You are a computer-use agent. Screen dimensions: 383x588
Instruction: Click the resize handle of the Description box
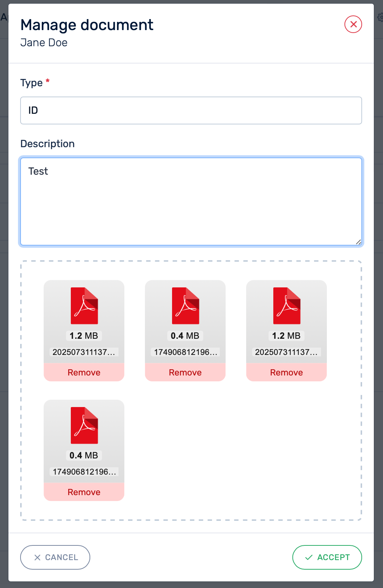click(358, 242)
